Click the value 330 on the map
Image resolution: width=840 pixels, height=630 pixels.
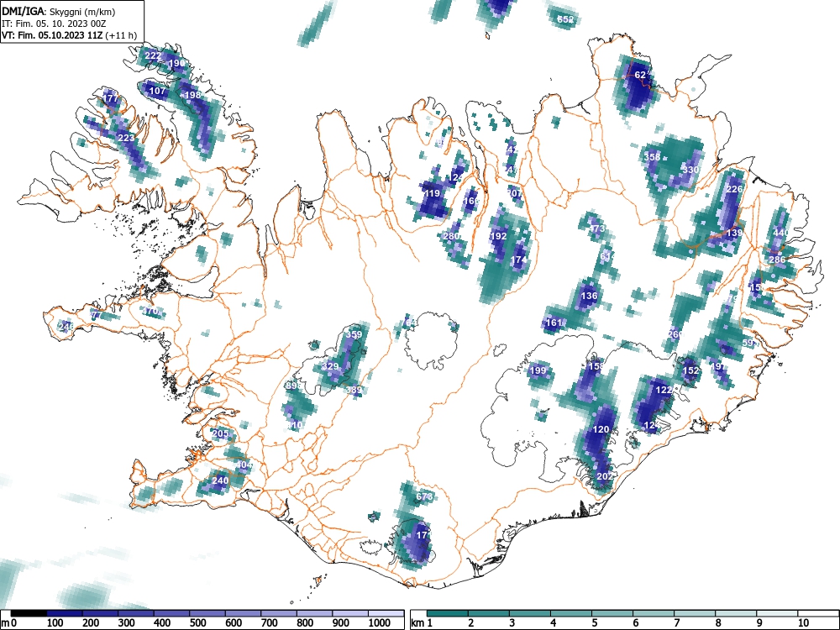[690, 170]
